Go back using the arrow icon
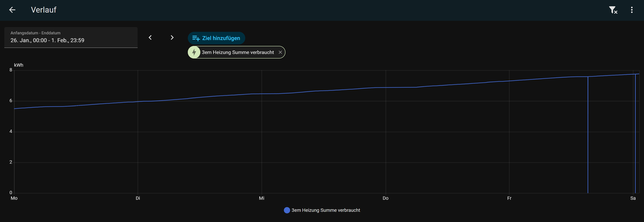644x222 pixels. point(12,10)
